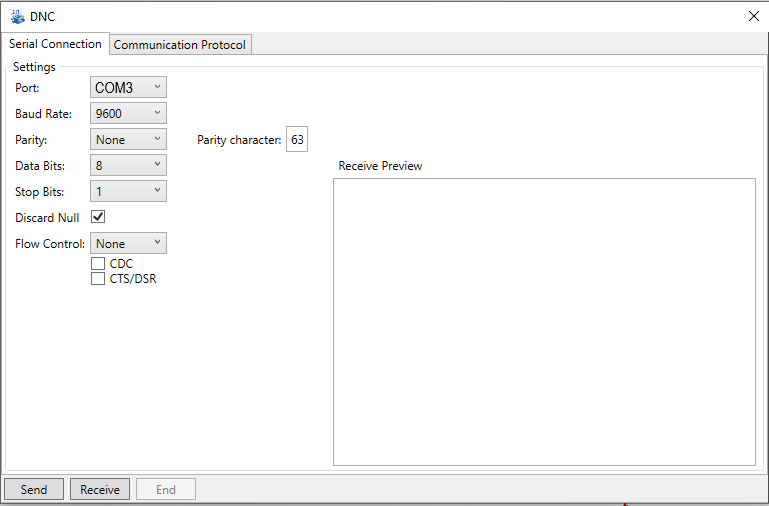Open the Parity dropdown
The height and width of the screenshot is (506, 769).
click(128, 139)
